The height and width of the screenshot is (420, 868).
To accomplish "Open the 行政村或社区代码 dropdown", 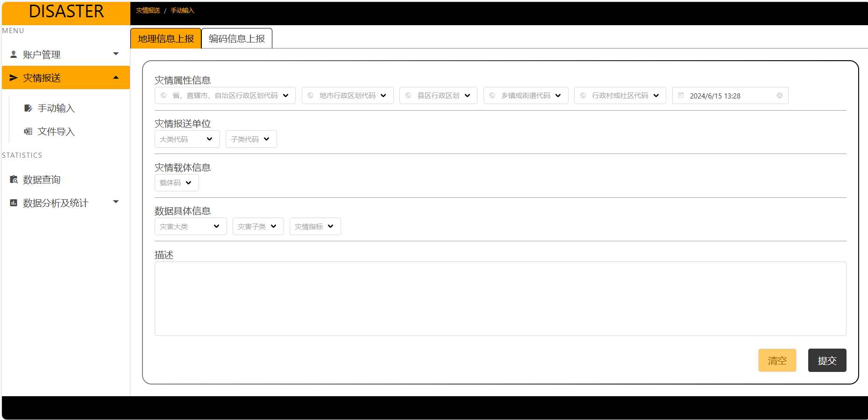I will click(x=620, y=96).
